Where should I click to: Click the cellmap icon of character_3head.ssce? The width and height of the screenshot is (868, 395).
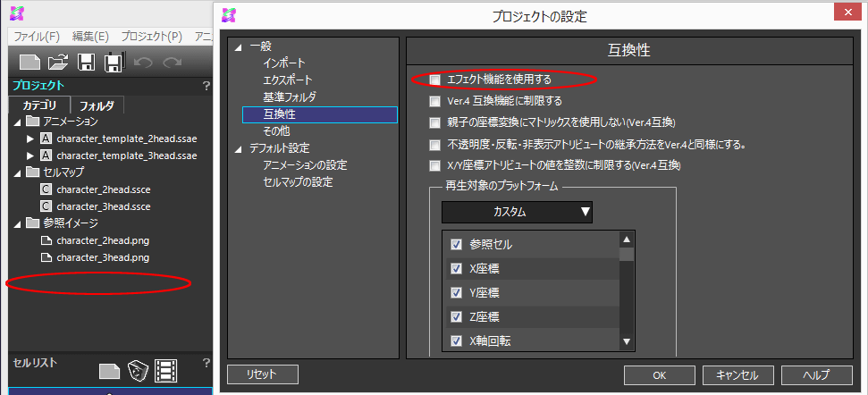point(46,206)
